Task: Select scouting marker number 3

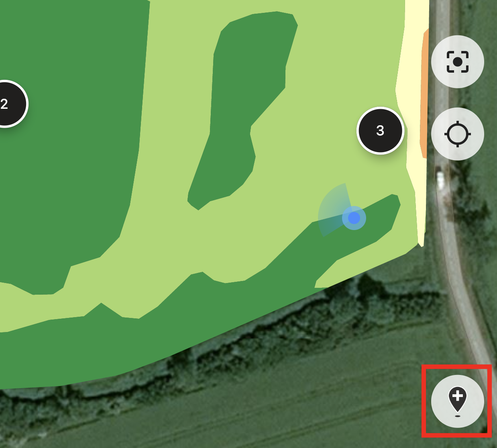Action: coord(380,130)
